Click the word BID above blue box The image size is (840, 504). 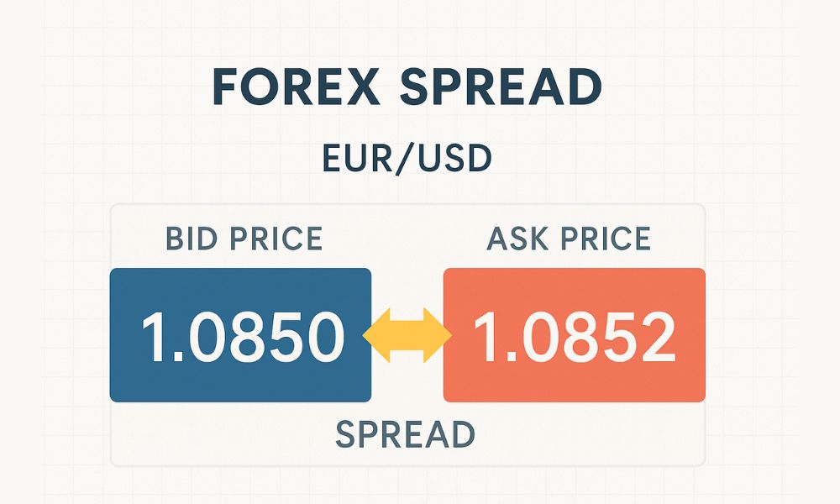click(x=191, y=239)
